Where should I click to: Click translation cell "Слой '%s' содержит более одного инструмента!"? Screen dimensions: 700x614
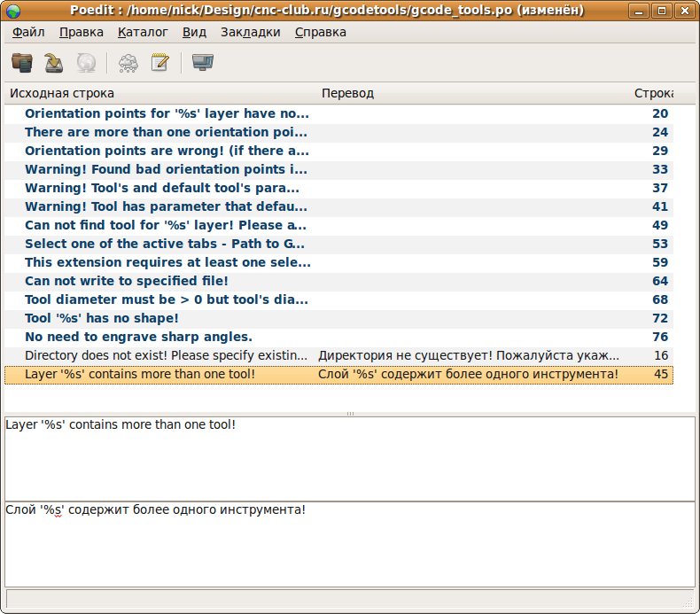[468, 374]
